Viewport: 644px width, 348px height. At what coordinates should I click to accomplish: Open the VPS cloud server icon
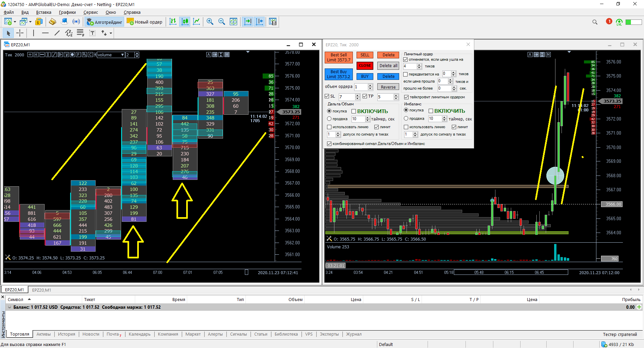[x=64, y=22]
